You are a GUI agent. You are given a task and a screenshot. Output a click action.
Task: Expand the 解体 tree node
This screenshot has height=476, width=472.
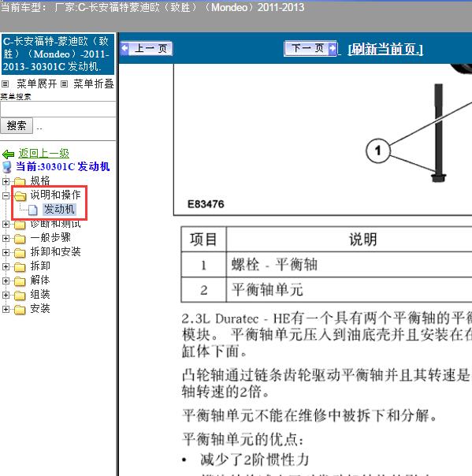coord(6,281)
